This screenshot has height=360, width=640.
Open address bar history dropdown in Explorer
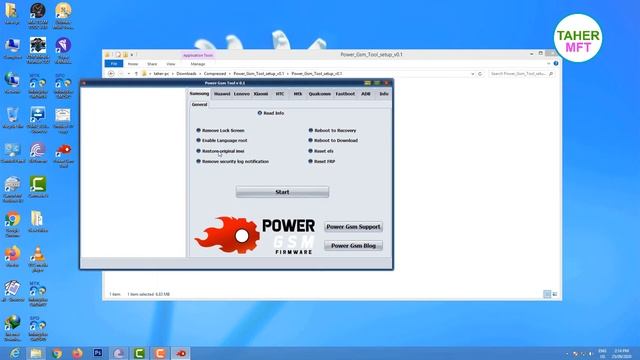point(473,74)
